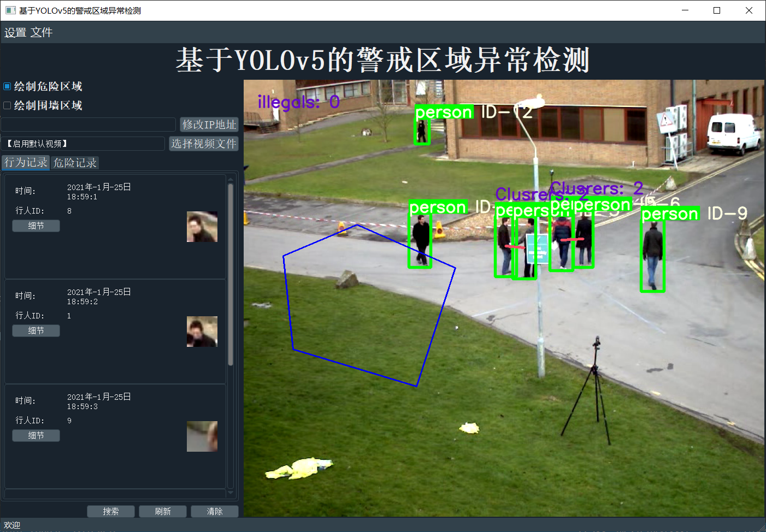Image resolution: width=766 pixels, height=532 pixels.
Task: Open 细节 for pedestrian ID 1
Action: click(36, 330)
